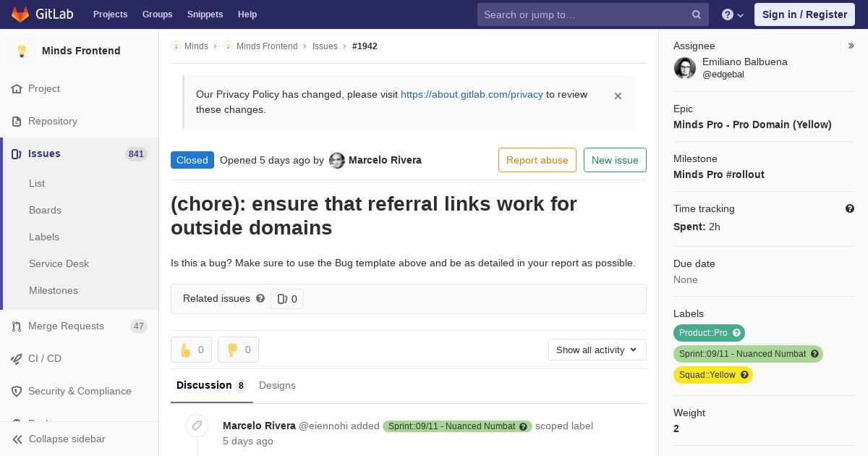Viewport: 868px width, 456px height.
Task: Open Boards in sidebar
Action: [x=45, y=210]
